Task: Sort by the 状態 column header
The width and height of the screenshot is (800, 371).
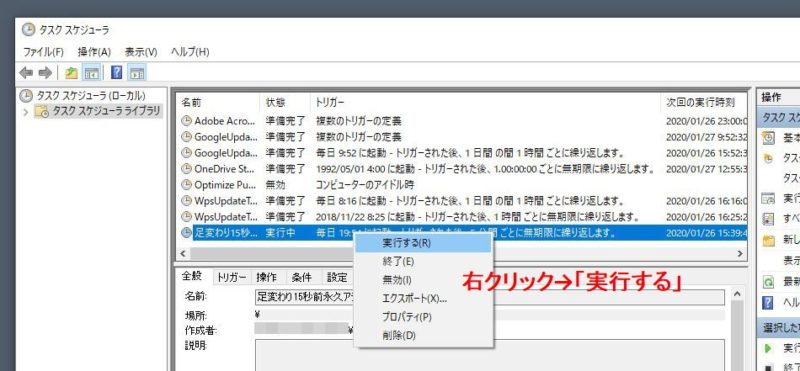Action: 285,103
